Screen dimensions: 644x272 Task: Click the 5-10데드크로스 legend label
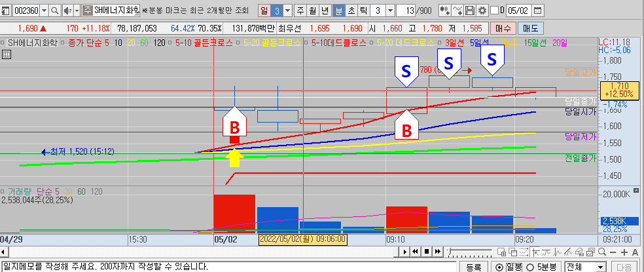point(338,42)
